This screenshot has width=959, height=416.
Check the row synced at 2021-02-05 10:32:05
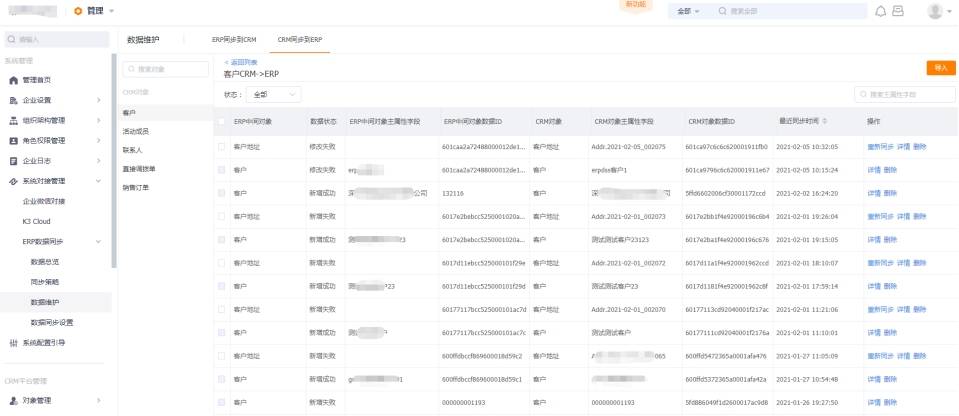point(221,147)
